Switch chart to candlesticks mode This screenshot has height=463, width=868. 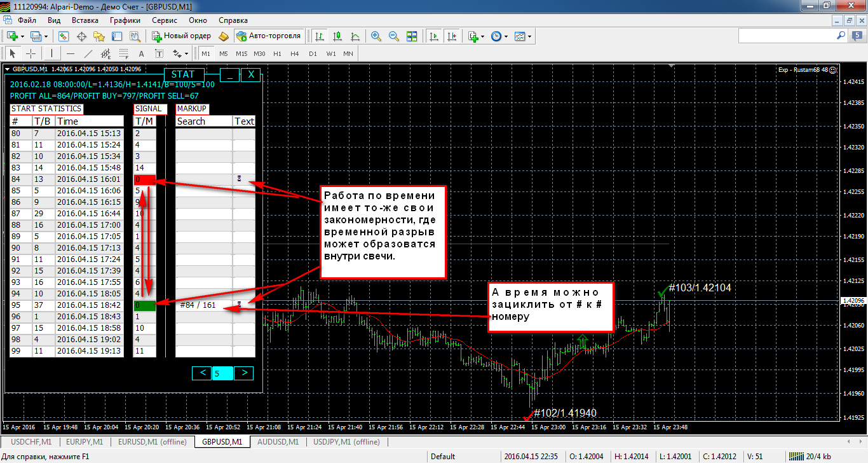(337, 36)
